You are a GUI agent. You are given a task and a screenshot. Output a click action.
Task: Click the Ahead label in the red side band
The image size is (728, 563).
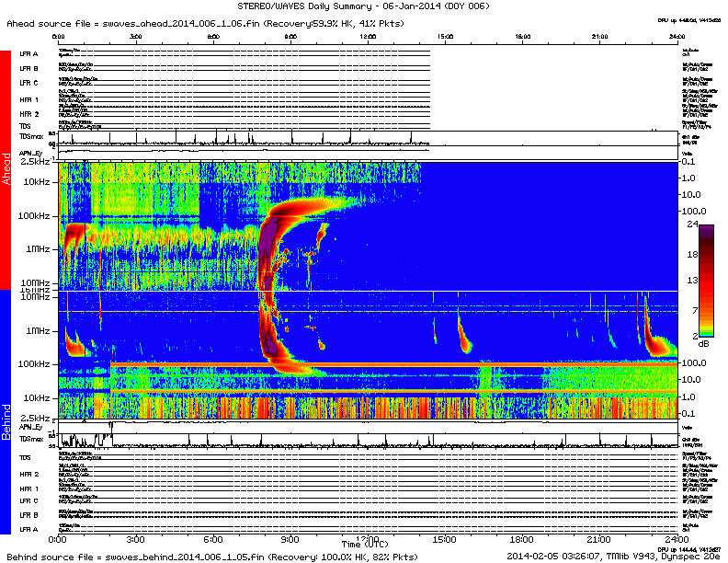(x=6, y=169)
